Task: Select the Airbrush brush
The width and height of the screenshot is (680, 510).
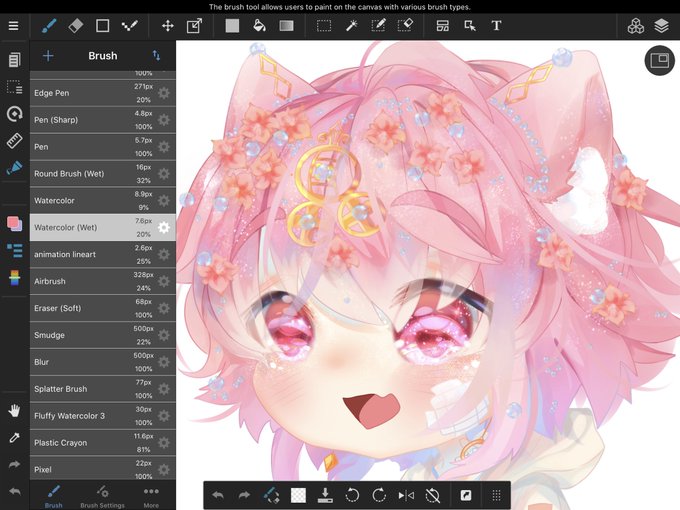Action: [x=103, y=281]
